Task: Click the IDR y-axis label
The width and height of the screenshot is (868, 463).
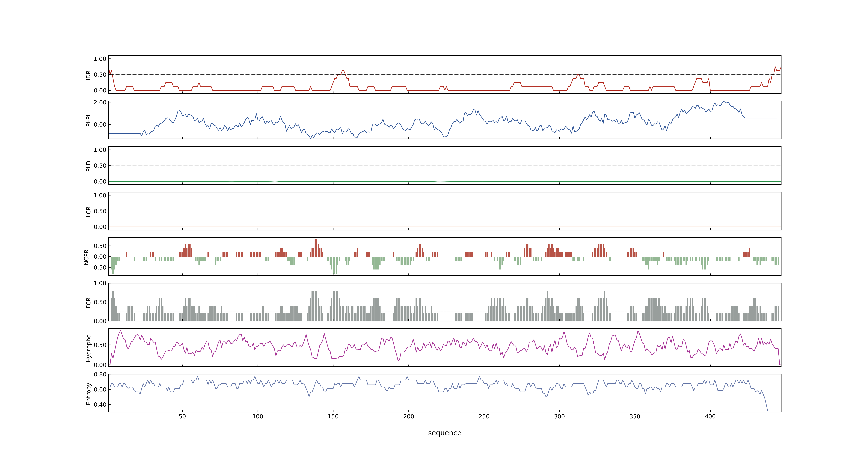Action: tap(88, 75)
